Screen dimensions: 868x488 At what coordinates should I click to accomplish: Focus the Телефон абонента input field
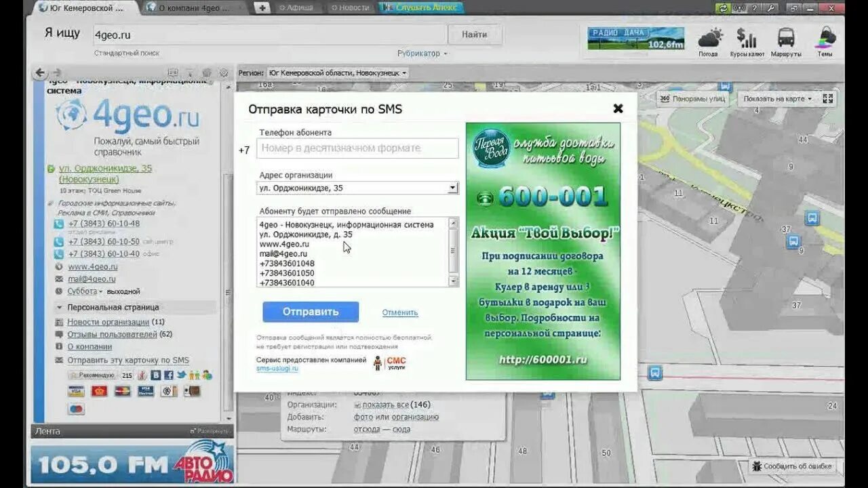pos(357,148)
